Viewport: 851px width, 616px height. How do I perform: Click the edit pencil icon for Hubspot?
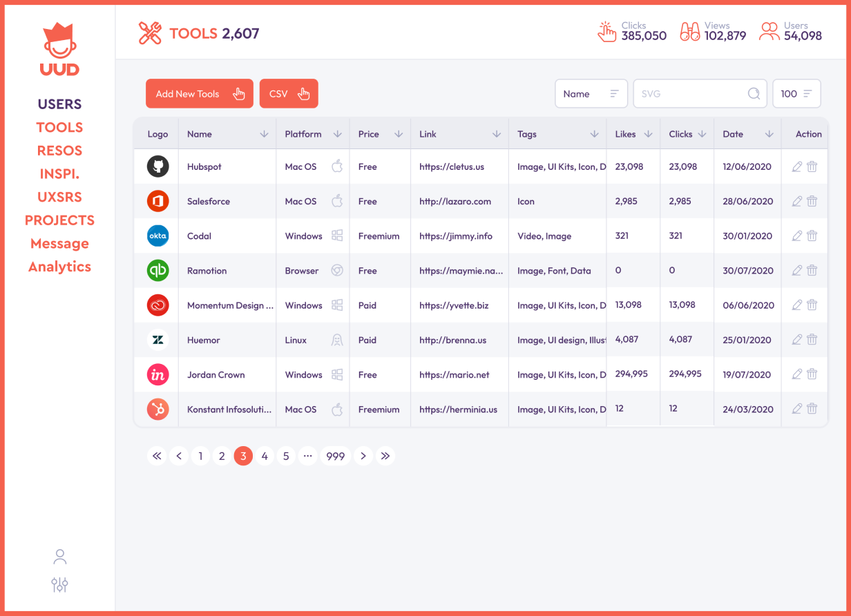click(x=796, y=166)
